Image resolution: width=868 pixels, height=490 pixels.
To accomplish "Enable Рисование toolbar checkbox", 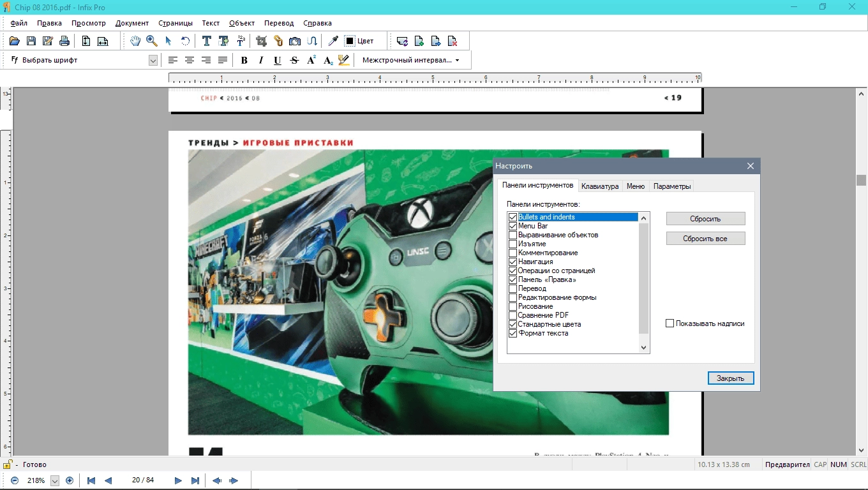I will click(x=513, y=306).
